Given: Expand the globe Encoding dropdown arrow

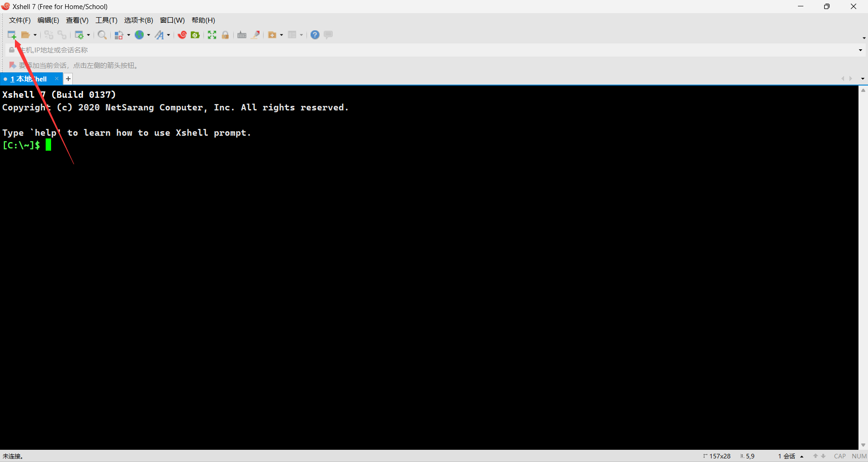Looking at the screenshot, I should click(148, 35).
